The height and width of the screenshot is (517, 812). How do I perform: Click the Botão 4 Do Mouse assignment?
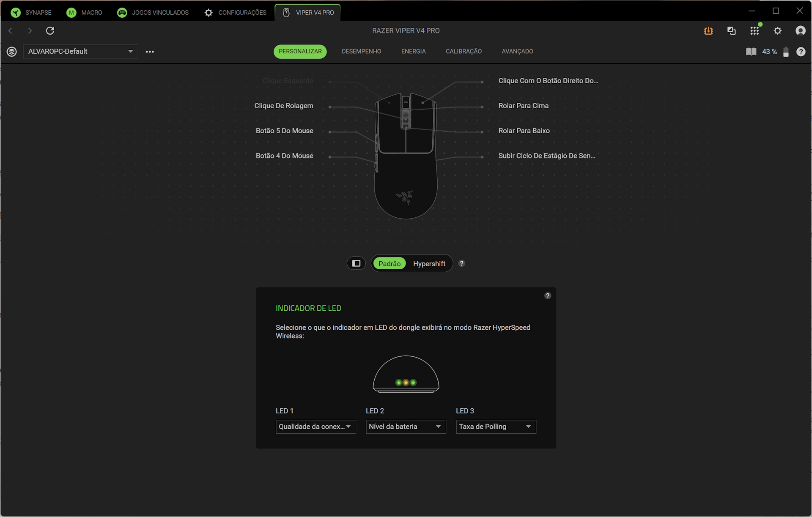(284, 156)
